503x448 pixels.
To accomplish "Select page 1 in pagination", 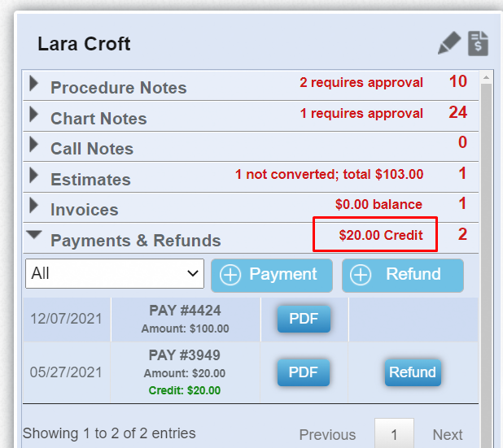I will [394, 434].
